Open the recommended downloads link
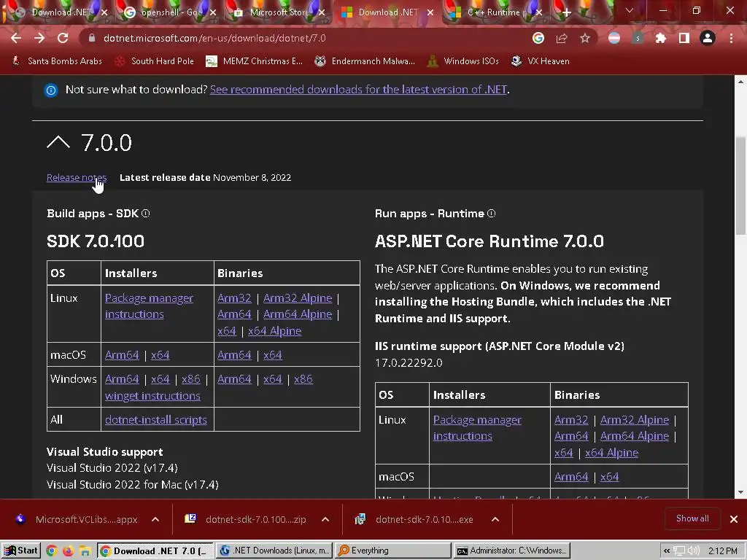Screen dimensions: 747x560 (358, 89)
